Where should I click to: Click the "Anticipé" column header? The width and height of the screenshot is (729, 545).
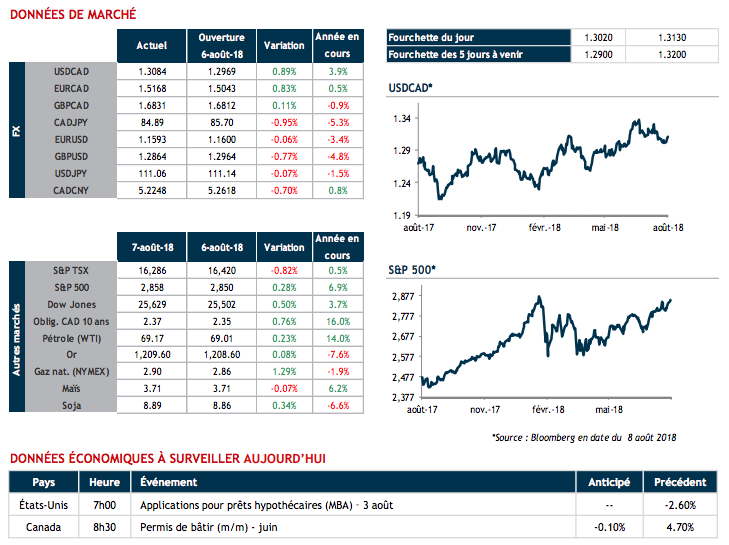point(609,483)
